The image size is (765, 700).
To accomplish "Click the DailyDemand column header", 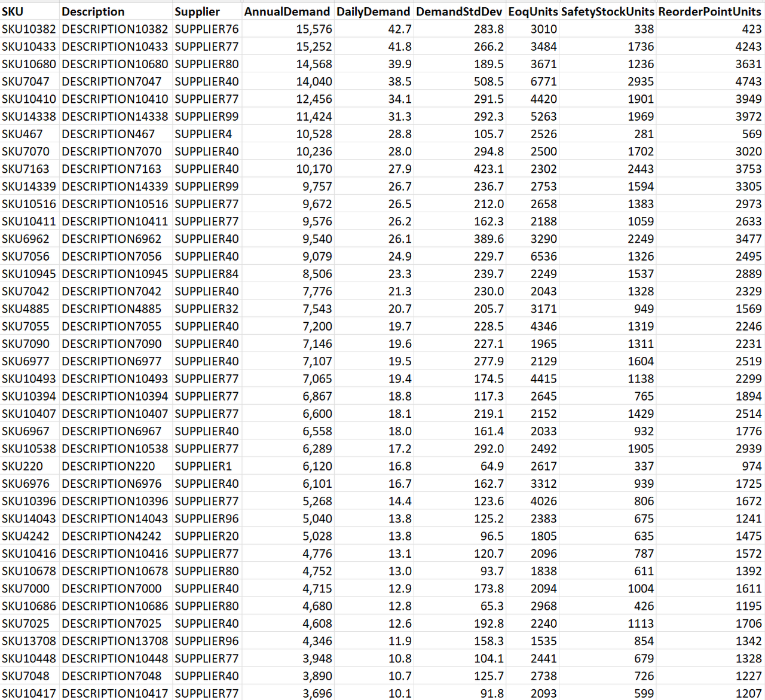I will (373, 11).
